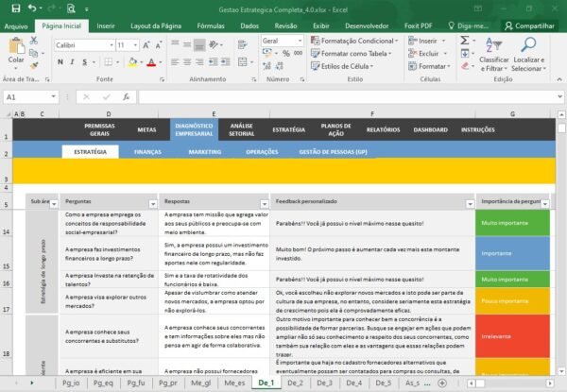567x392 pixels.
Task: Open Formatação Condicional menu
Action: click(354, 41)
